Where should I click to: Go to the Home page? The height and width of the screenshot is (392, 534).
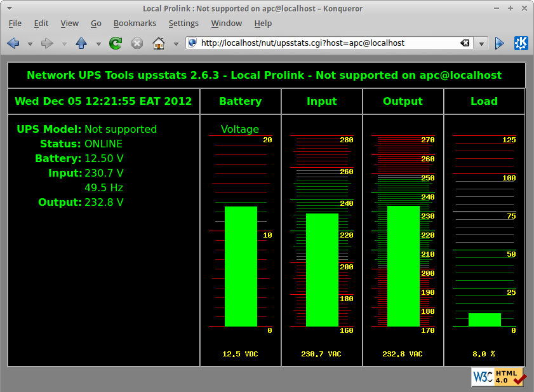[x=159, y=43]
